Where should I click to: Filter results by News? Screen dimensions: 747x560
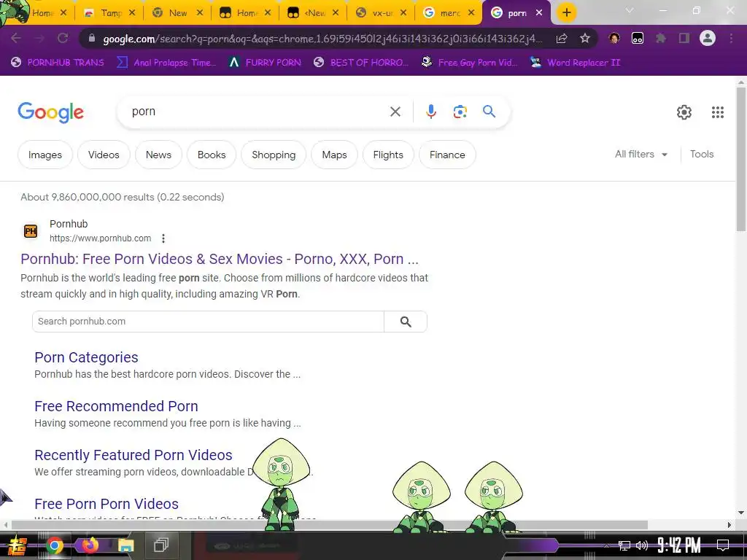pyautogui.click(x=158, y=155)
